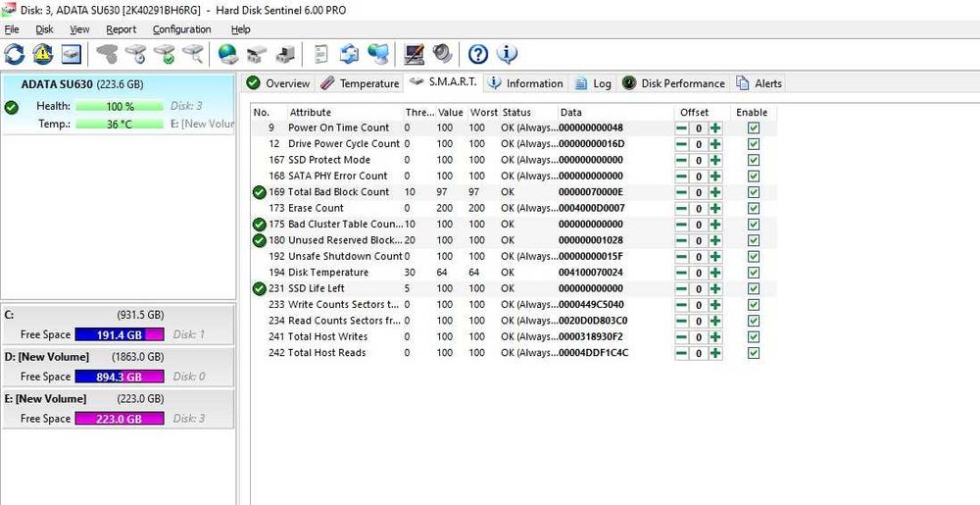Select the ADATA SU630 disk entry

(119, 103)
